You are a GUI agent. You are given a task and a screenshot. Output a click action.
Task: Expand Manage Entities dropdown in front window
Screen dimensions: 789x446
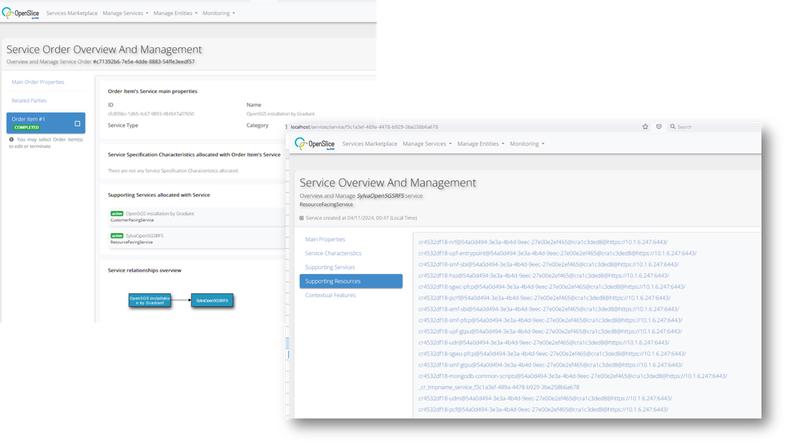(480, 144)
